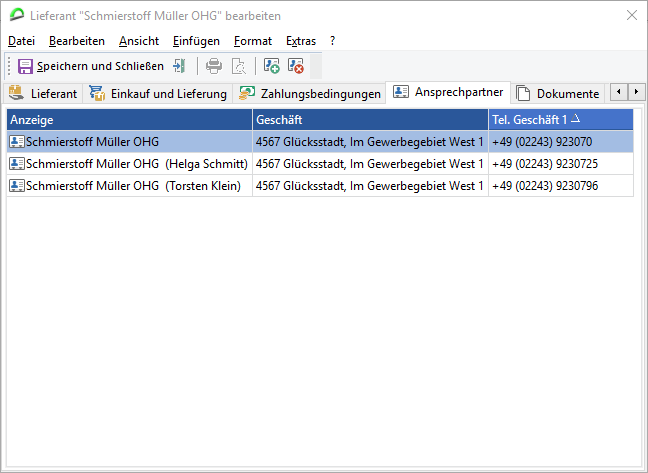This screenshot has width=648, height=473.
Task: Click the save-and-next arrow icon
Action: pyautogui.click(x=179, y=66)
